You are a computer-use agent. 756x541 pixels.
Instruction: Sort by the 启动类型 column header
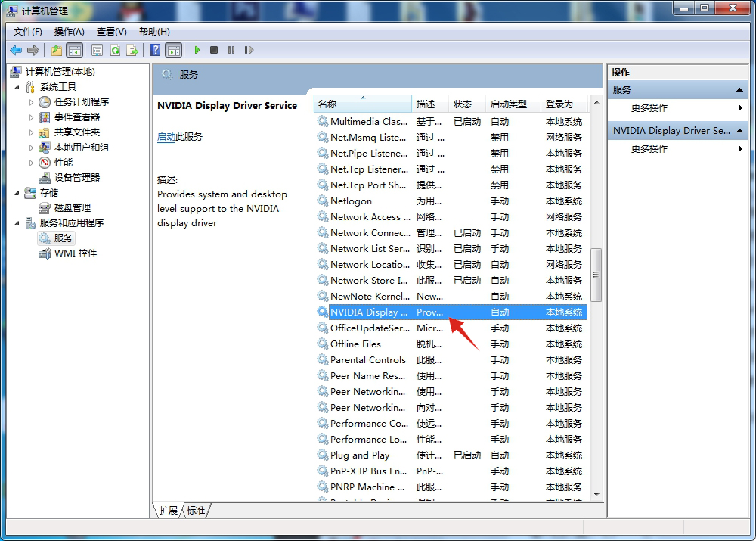coord(513,104)
